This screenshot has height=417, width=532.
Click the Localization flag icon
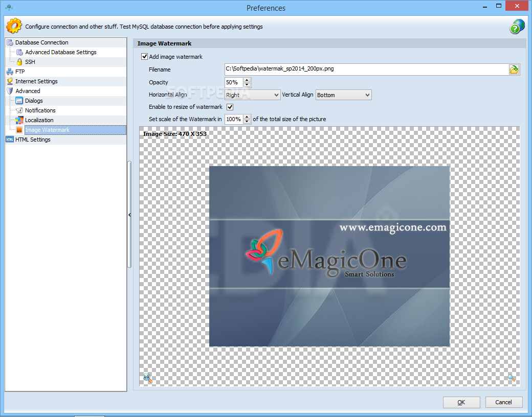pos(19,120)
